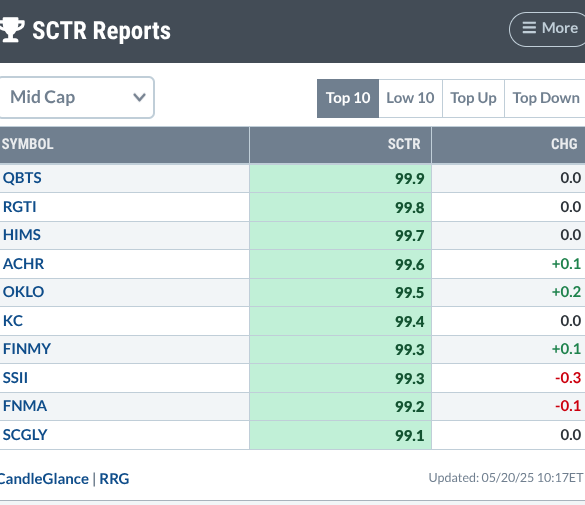The width and height of the screenshot is (585, 505).
Task: Open the OKLO symbol link
Action: (23, 292)
